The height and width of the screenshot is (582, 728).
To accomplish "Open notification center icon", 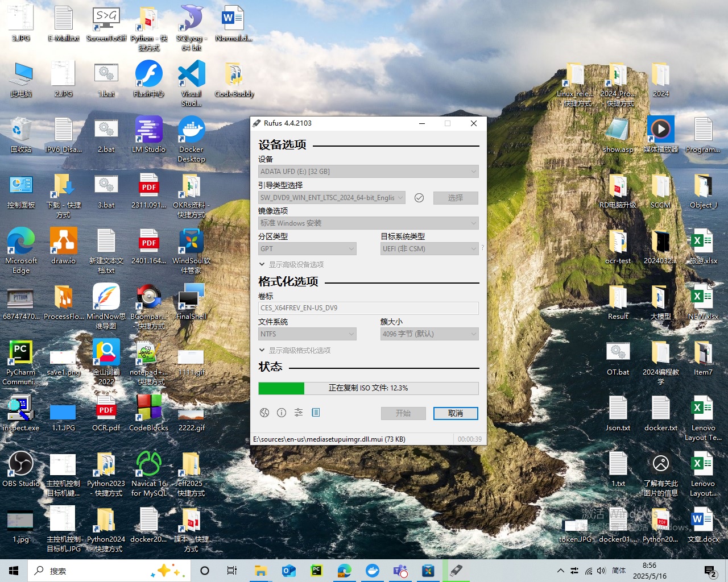I will pyautogui.click(x=710, y=571).
